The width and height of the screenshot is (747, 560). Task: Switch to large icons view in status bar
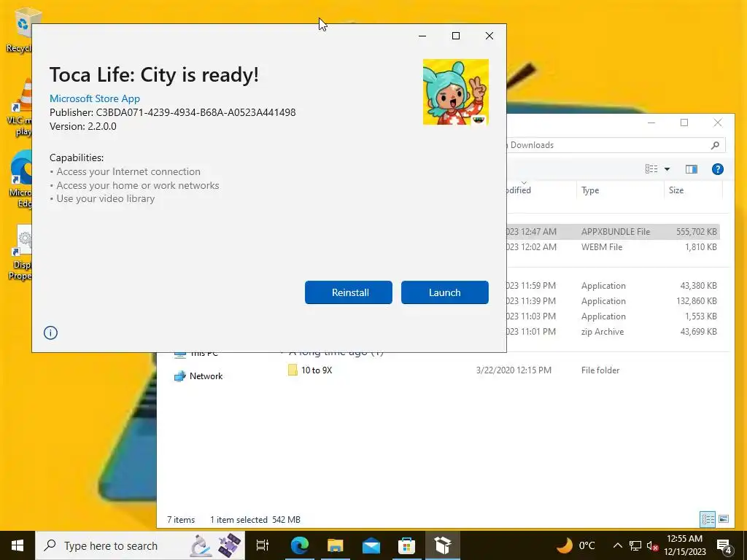click(x=723, y=519)
